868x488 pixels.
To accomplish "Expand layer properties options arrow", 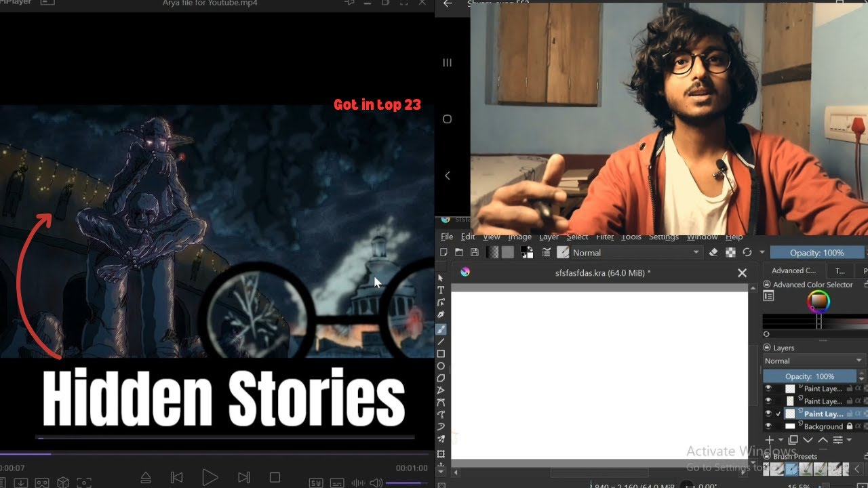I will click(849, 441).
